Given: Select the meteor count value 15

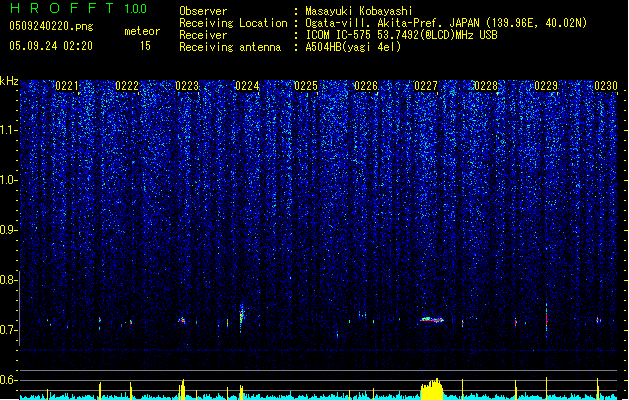Looking at the screenshot, I should pyautogui.click(x=145, y=46).
